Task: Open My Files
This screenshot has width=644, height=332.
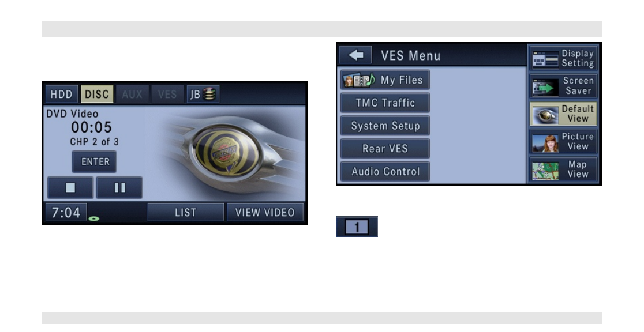Action: click(x=385, y=80)
